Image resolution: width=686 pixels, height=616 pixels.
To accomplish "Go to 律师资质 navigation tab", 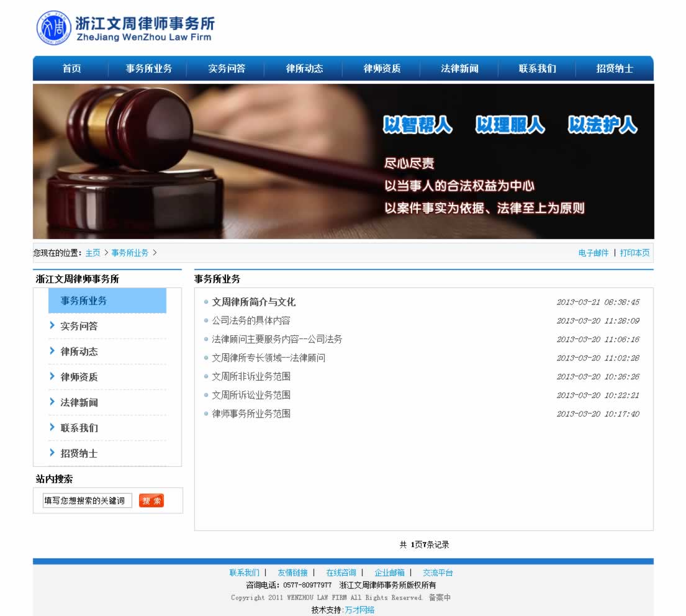I will click(x=382, y=69).
